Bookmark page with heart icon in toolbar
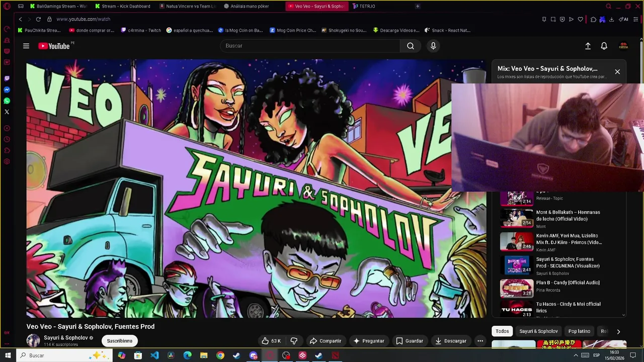The width and height of the screenshot is (644, 362). pos(580,19)
